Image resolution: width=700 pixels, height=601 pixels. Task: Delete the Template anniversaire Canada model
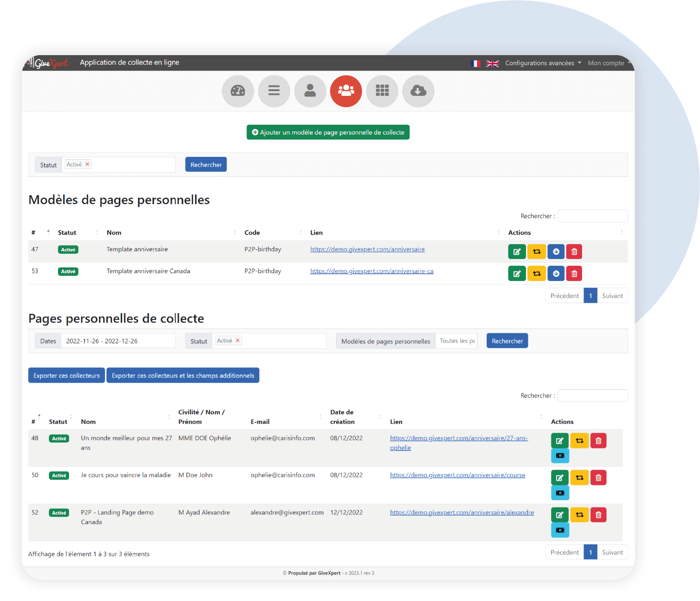click(x=574, y=273)
